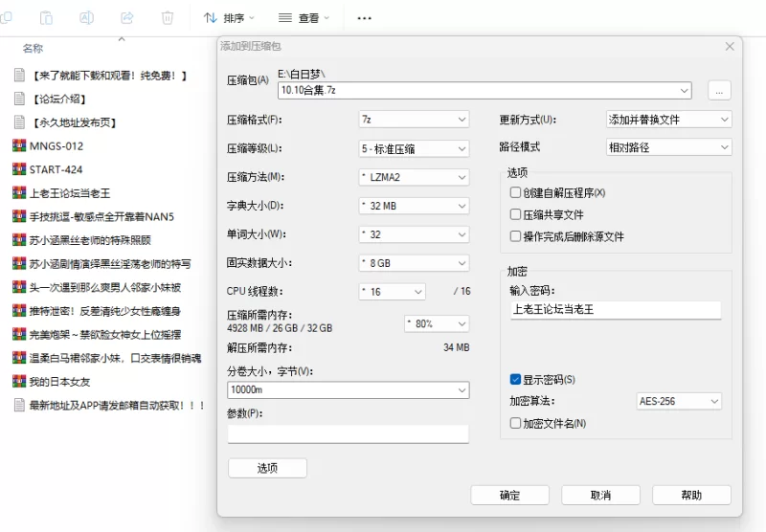Click the 确定 button
The width and height of the screenshot is (766, 532).
click(x=510, y=495)
